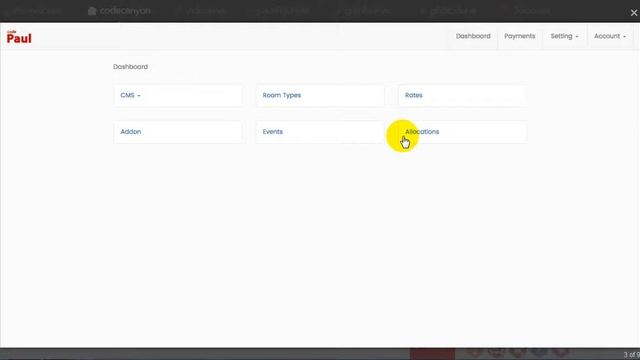The height and width of the screenshot is (360, 640).
Task: Open the Dashboard nav link
Action: (x=473, y=36)
